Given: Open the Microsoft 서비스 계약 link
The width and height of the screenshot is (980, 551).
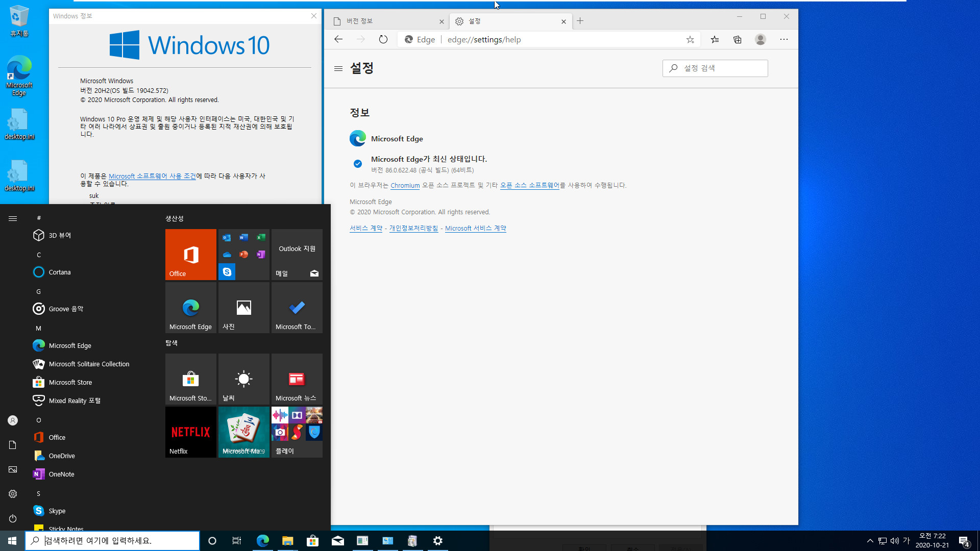Looking at the screenshot, I should pyautogui.click(x=476, y=229).
